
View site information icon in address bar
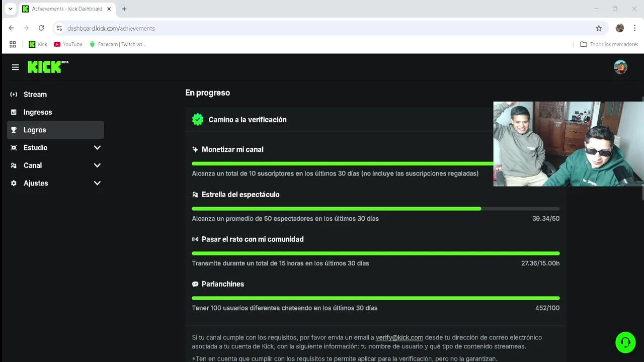coord(59,28)
